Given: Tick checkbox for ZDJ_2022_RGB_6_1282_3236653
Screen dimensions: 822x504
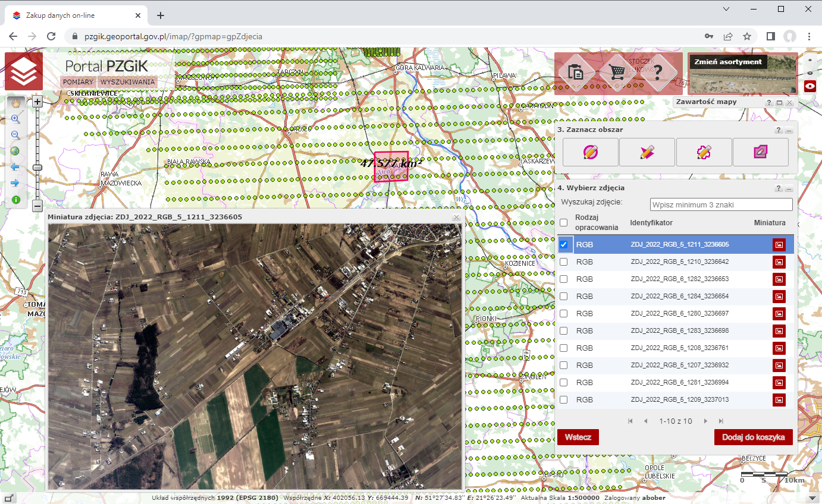Looking at the screenshot, I should click(x=564, y=279).
